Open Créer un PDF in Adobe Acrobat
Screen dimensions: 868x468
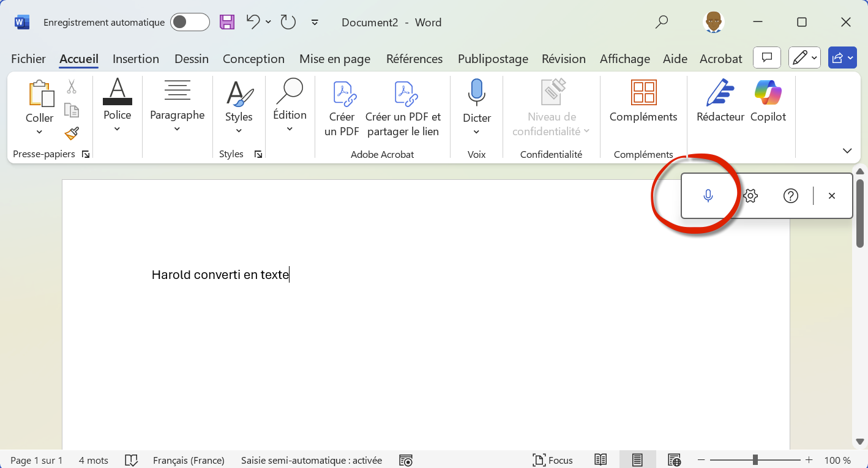point(342,108)
